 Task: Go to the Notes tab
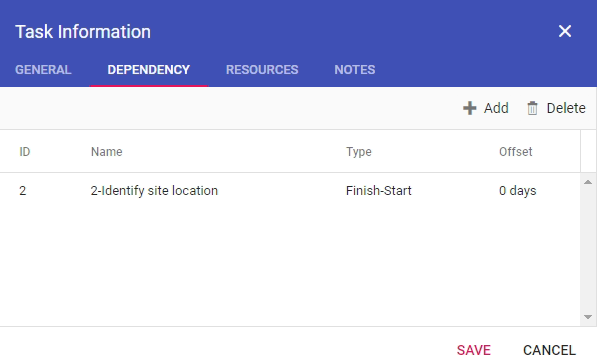(x=354, y=70)
